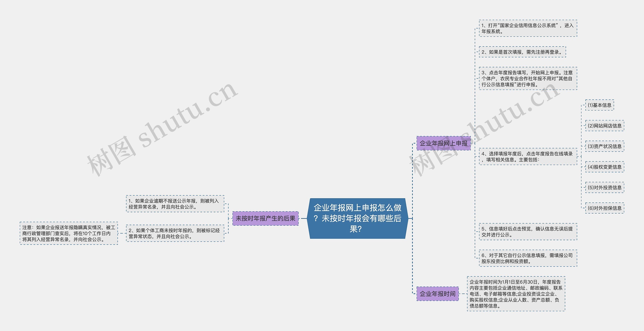The height and width of the screenshot is (331, 644).
Task: Select step 3 点击年度报告填写 node
Action: coord(528,78)
